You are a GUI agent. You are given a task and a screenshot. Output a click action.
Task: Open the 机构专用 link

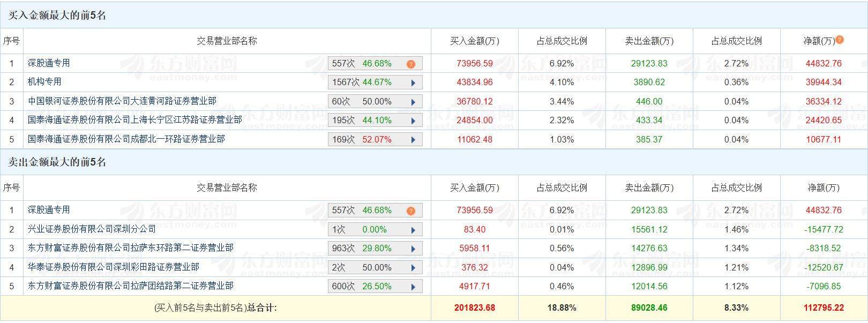pyautogui.click(x=44, y=81)
